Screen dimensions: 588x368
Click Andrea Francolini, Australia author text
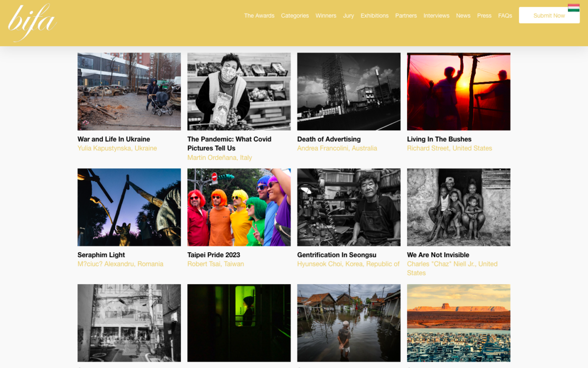[337, 148]
